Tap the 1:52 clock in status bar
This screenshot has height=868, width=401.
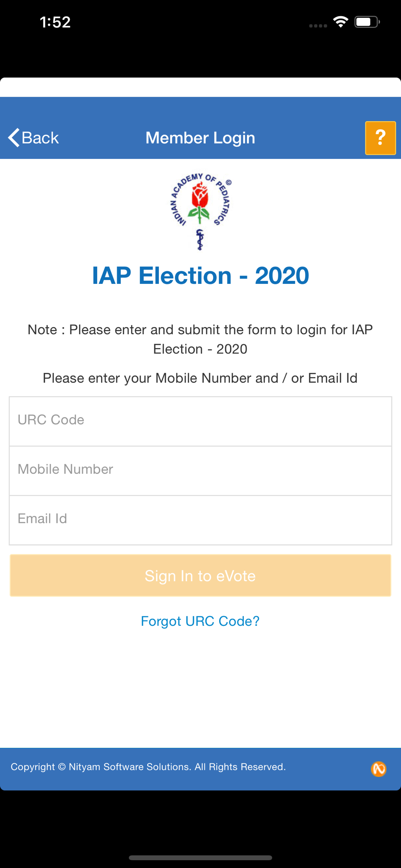pyautogui.click(x=55, y=22)
